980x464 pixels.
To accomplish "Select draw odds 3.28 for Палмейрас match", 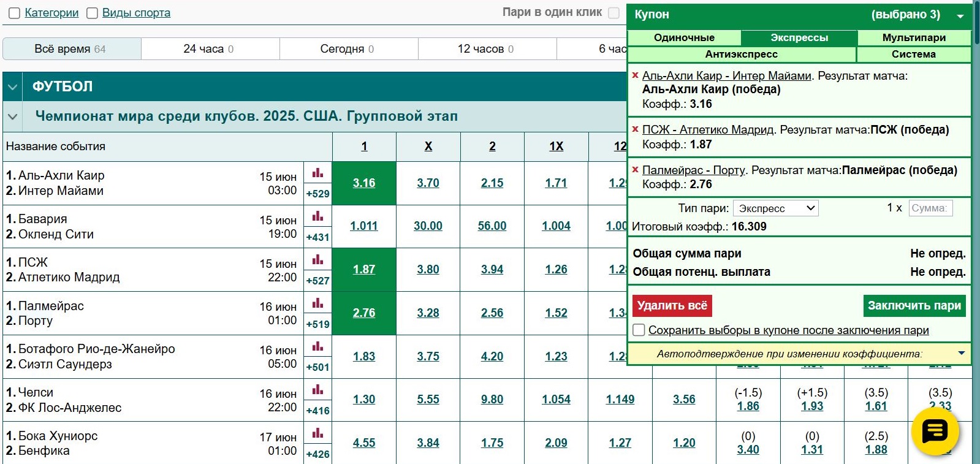I will click(x=428, y=313).
